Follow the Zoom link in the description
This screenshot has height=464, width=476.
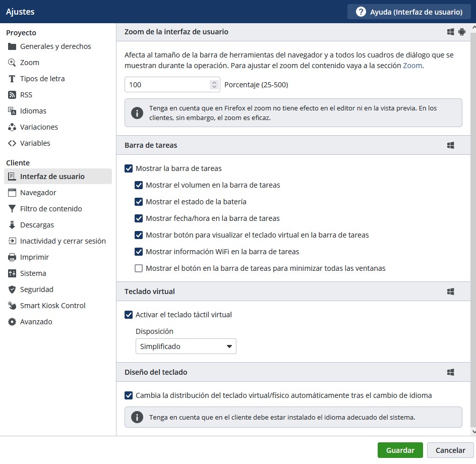pos(412,66)
